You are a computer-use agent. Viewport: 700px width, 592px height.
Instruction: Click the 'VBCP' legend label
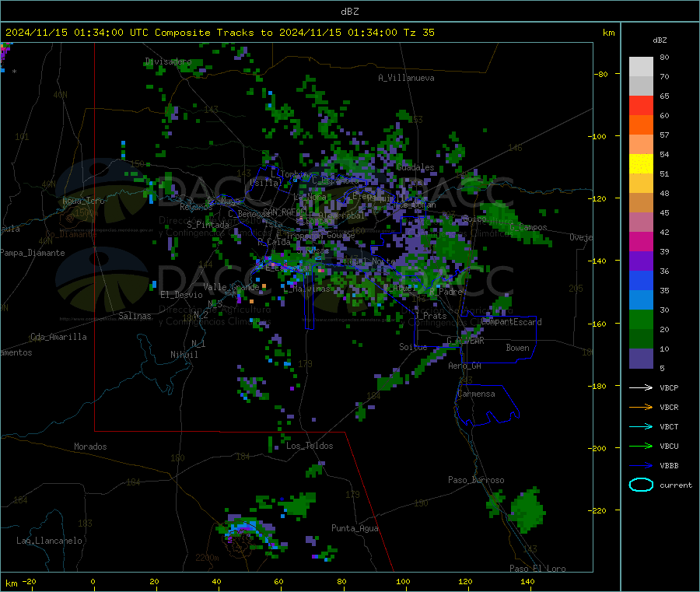pyautogui.click(x=669, y=387)
